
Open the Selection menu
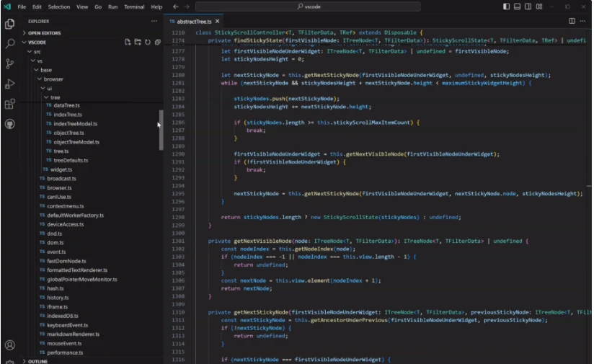(x=58, y=6)
